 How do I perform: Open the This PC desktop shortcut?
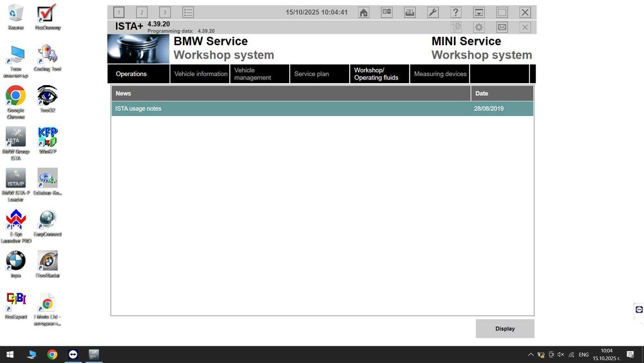point(15,62)
